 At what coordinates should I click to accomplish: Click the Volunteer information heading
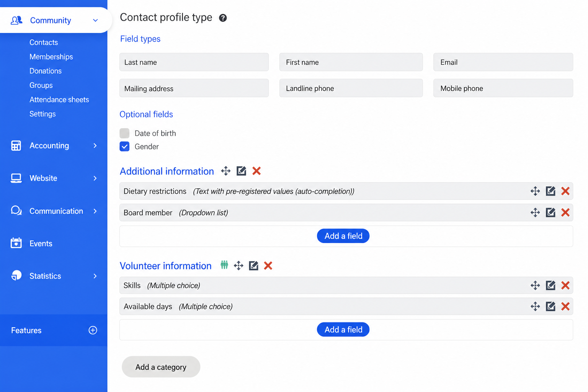pos(166,266)
